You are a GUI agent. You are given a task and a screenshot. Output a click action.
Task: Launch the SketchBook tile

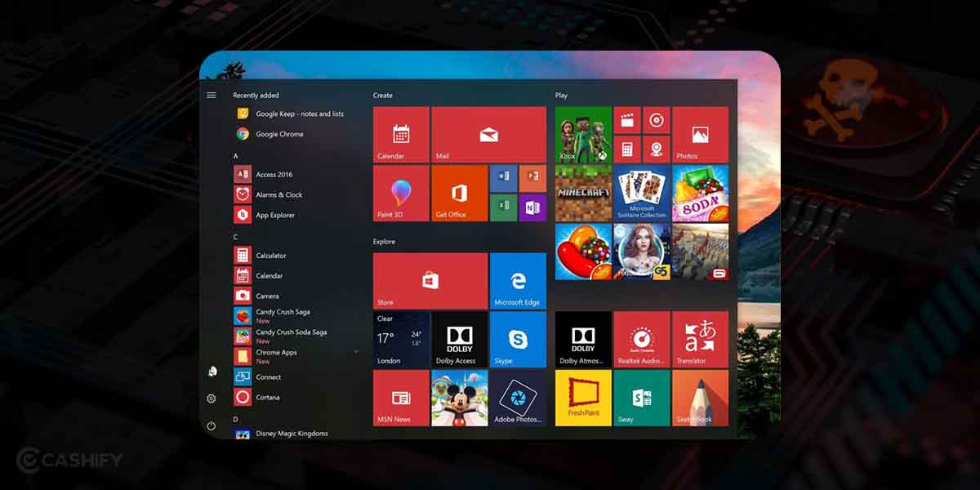[x=700, y=399]
